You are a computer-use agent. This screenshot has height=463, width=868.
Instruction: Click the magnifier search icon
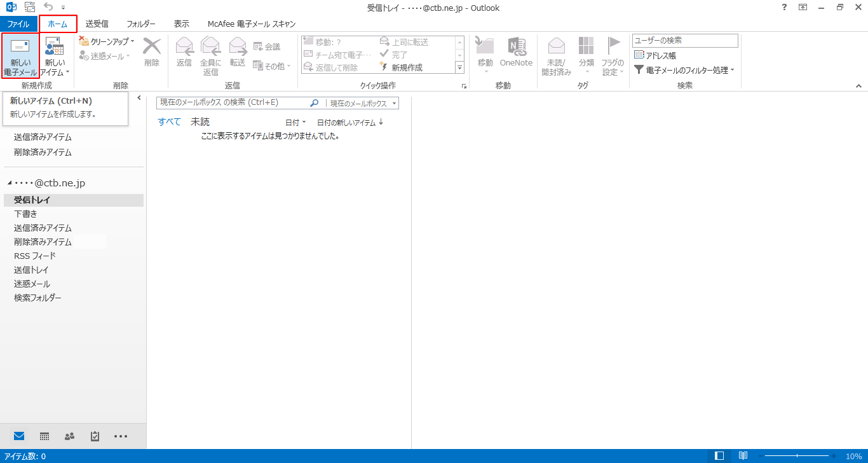(314, 102)
